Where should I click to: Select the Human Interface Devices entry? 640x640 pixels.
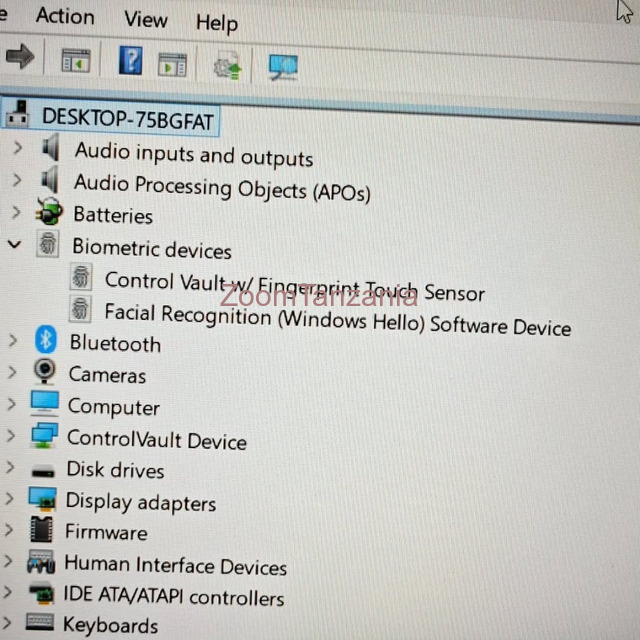coord(175,565)
